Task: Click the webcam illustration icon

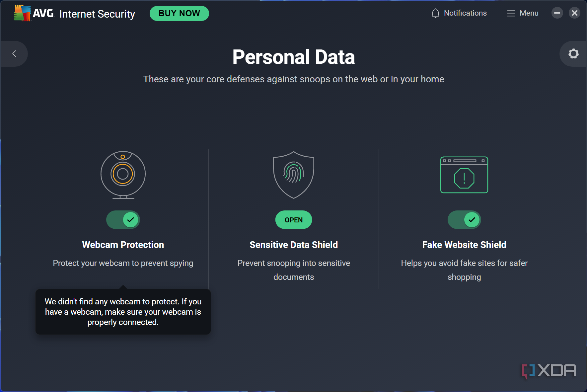Action: click(x=123, y=175)
